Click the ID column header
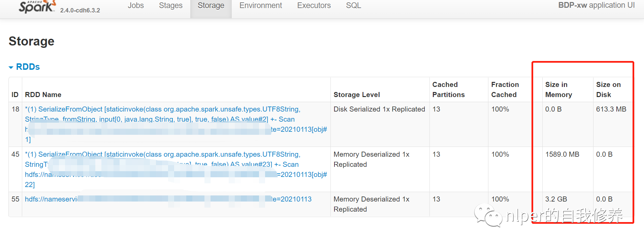Image resolution: width=644 pixels, height=246 pixels. point(15,95)
